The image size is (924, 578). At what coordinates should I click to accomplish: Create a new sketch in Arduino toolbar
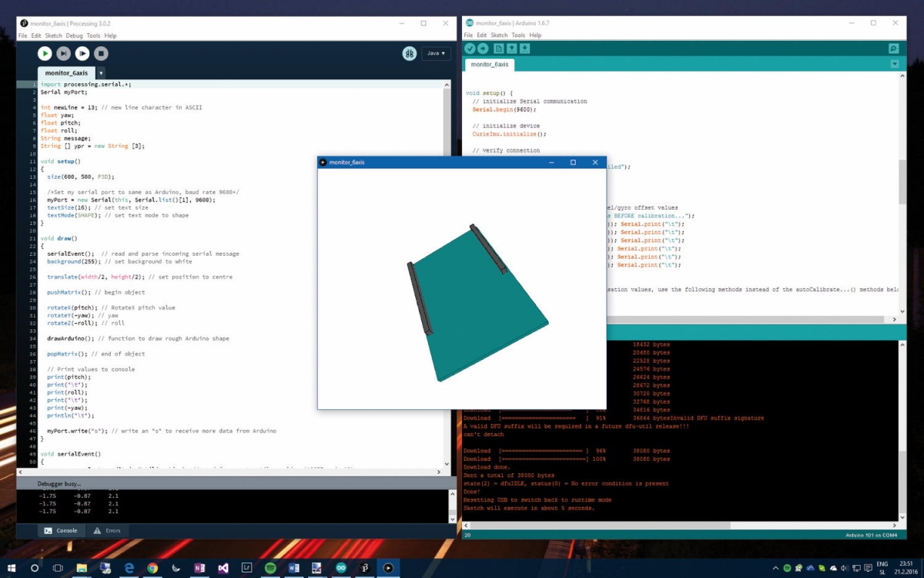(x=498, y=49)
